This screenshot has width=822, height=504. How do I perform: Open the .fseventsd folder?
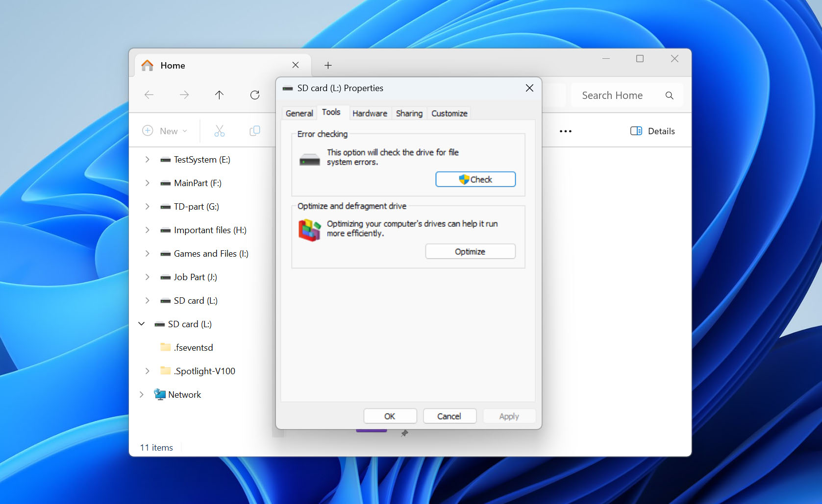pos(194,348)
